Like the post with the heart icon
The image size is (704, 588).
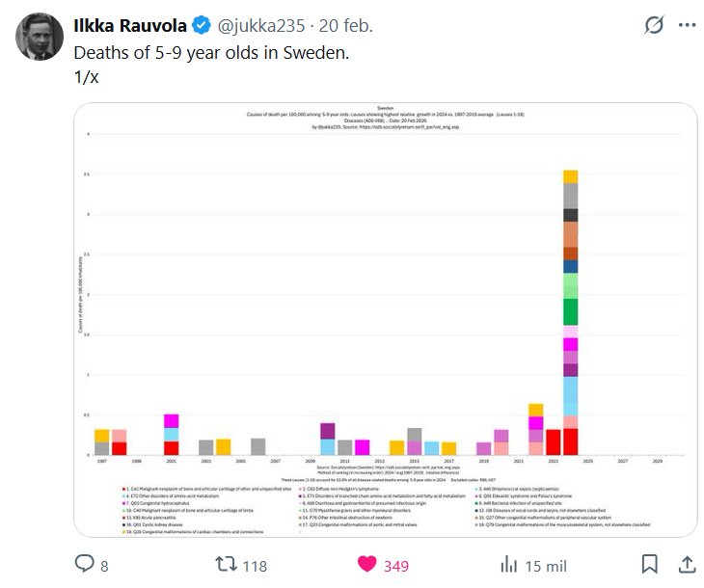(366, 565)
